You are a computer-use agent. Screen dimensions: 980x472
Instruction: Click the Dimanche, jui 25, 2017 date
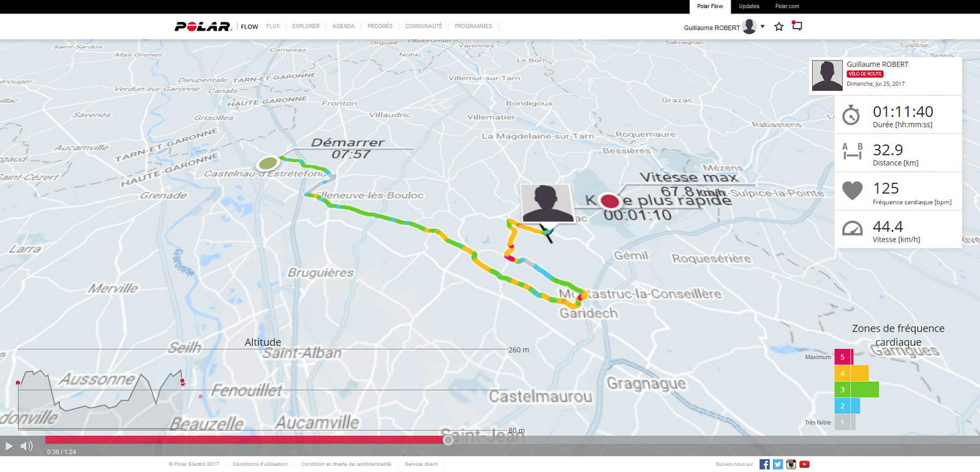[x=875, y=84]
